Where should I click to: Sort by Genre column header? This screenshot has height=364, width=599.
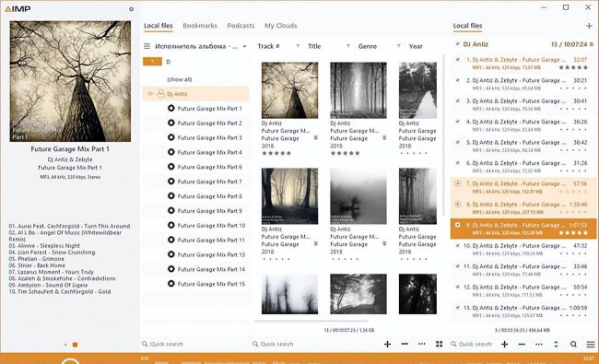click(x=368, y=46)
